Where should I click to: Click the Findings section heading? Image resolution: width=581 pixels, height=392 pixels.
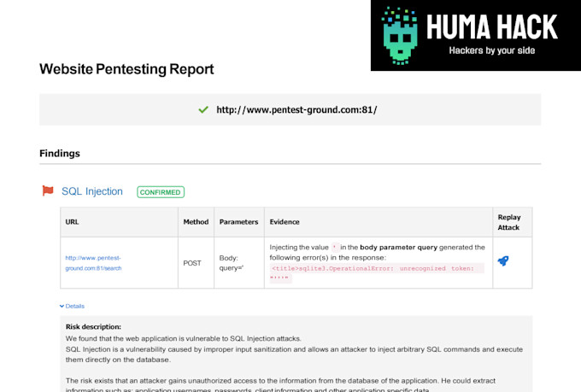60,154
